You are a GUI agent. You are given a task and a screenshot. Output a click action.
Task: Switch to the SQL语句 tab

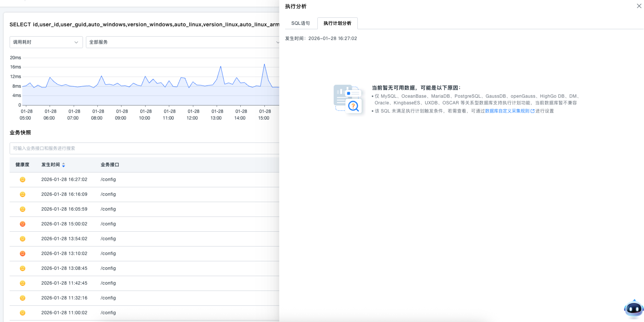pyautogui.click(x=300, y=23)
